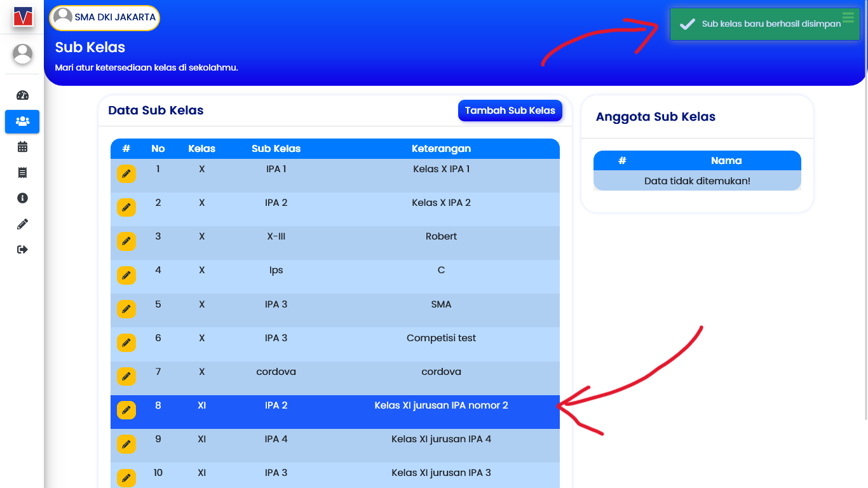This screenshot has height=488, width=868.
Task: Select the Competisi test row
Action: tap(441, 338)
